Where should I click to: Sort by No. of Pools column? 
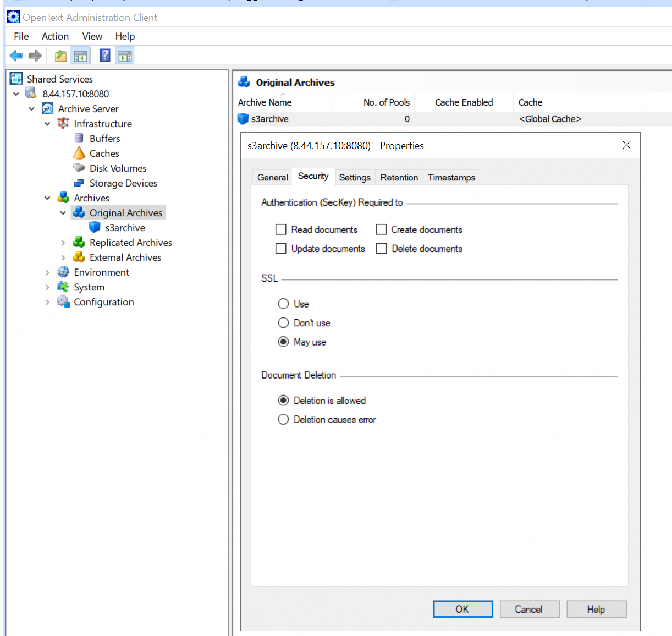point(373,102)
